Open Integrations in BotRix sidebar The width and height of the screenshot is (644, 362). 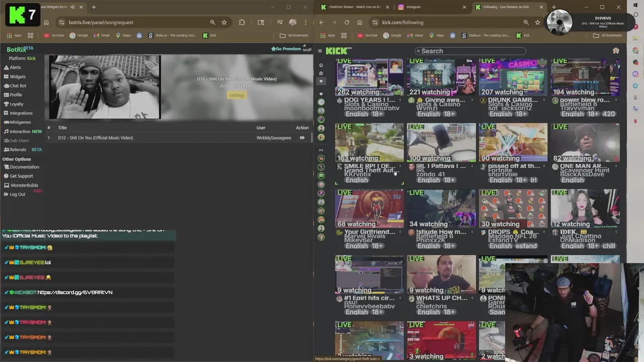click(18, 113)
